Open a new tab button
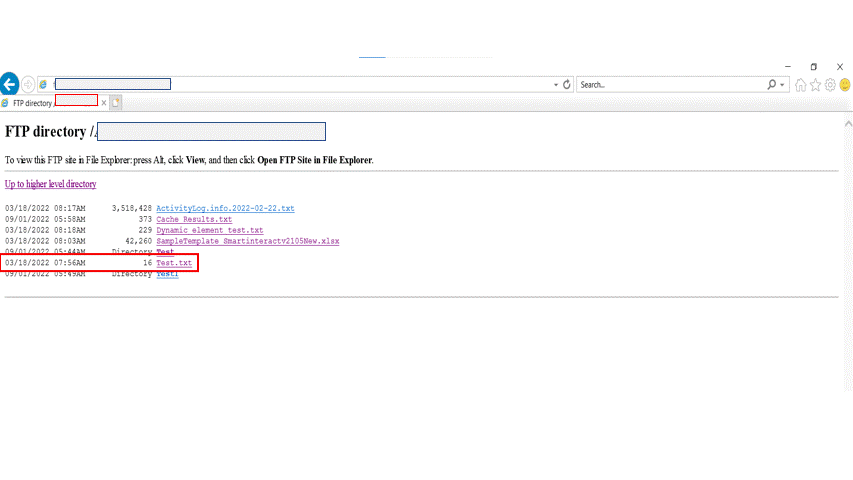 [116, 102]
